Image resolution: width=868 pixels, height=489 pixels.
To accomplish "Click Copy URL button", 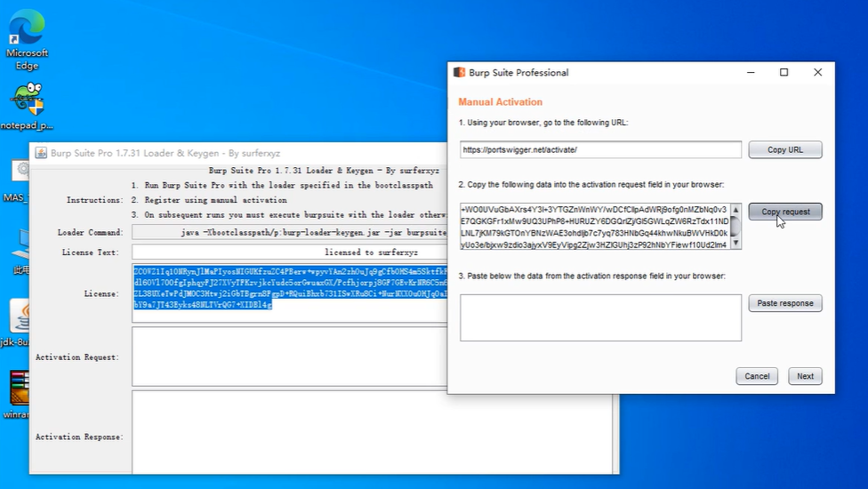I will click(x=785, y=149).
